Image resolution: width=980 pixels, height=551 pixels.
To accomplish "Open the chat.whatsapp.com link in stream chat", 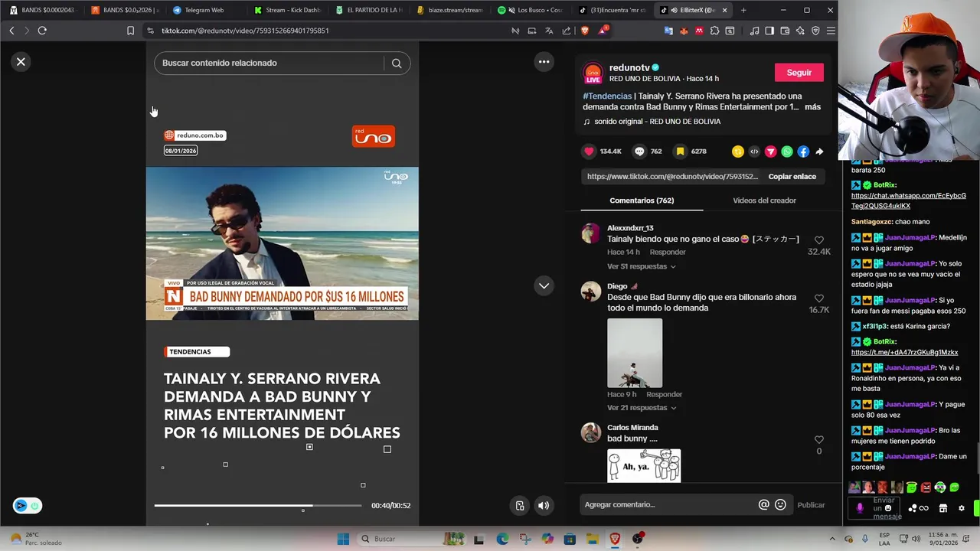I will (x=909, y=201).
